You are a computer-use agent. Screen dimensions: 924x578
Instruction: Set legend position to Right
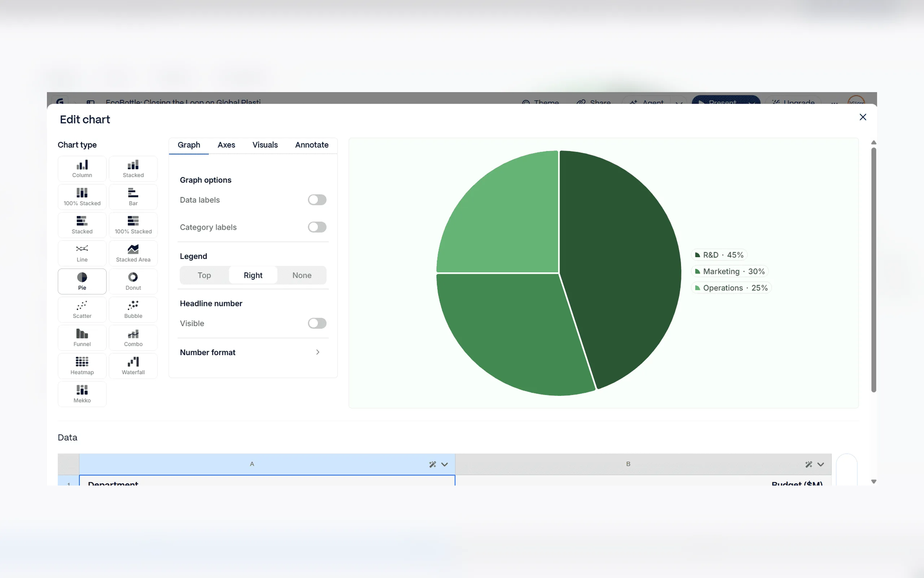tap(253, 275)
